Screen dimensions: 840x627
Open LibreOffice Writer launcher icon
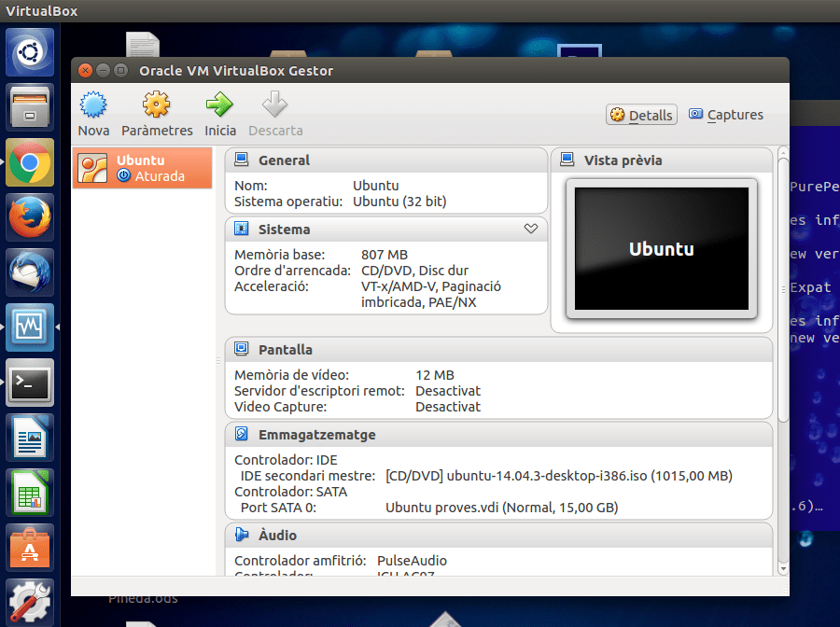click(30, 438)
